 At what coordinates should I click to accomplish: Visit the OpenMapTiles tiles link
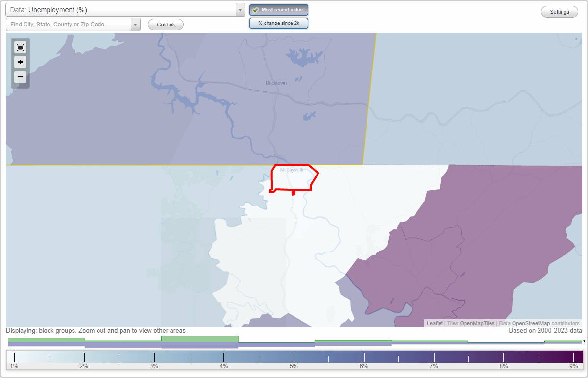477,323
